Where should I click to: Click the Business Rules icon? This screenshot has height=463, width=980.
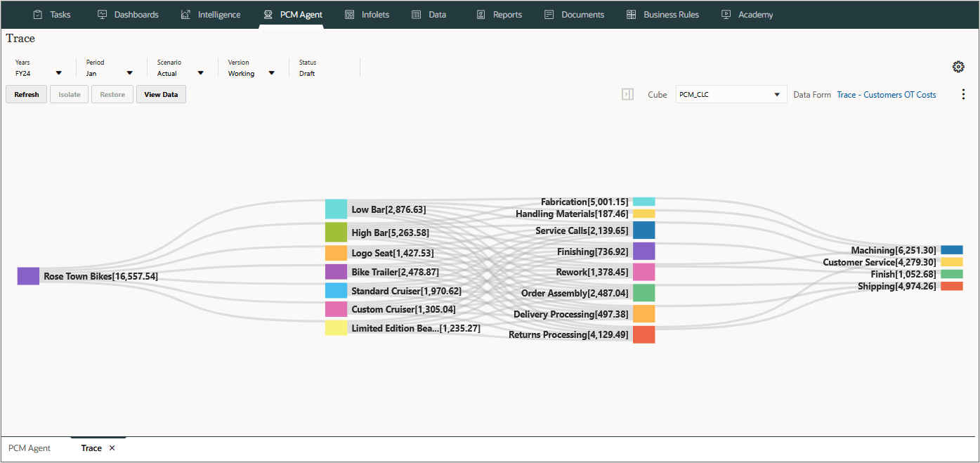631,14
